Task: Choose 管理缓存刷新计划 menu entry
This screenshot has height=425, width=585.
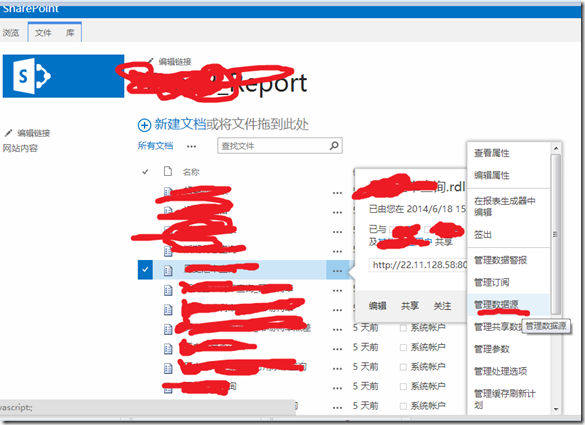Action: [x=504, y=399]
